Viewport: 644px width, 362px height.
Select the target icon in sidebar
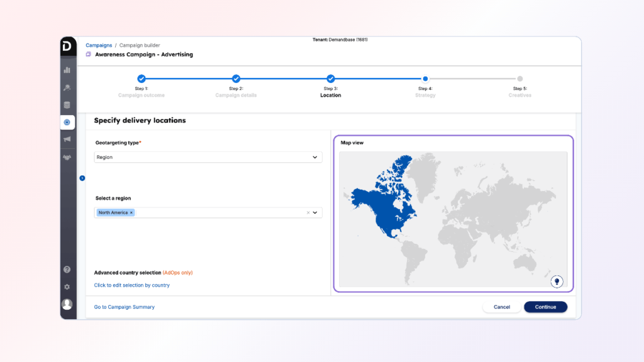[x=67, y=123]
